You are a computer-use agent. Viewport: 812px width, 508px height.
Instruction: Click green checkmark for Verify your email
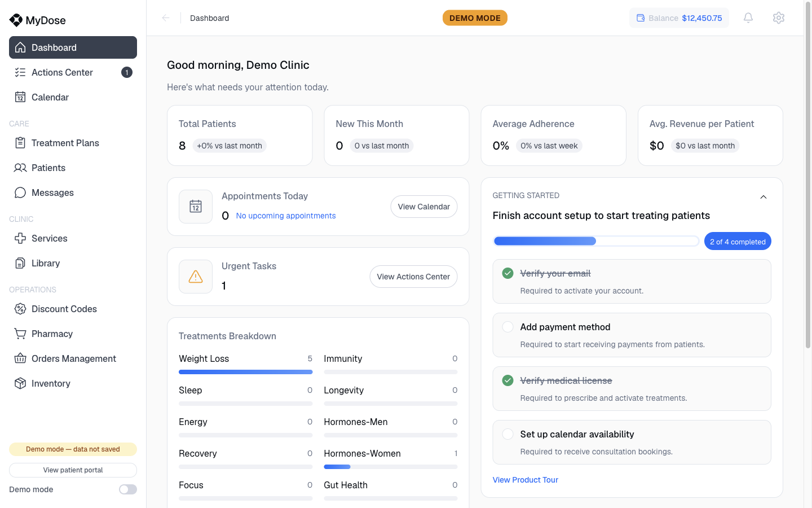point(508,273)
